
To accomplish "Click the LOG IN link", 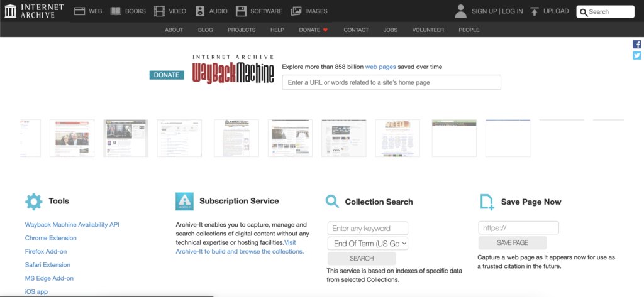I will (513, 11).
